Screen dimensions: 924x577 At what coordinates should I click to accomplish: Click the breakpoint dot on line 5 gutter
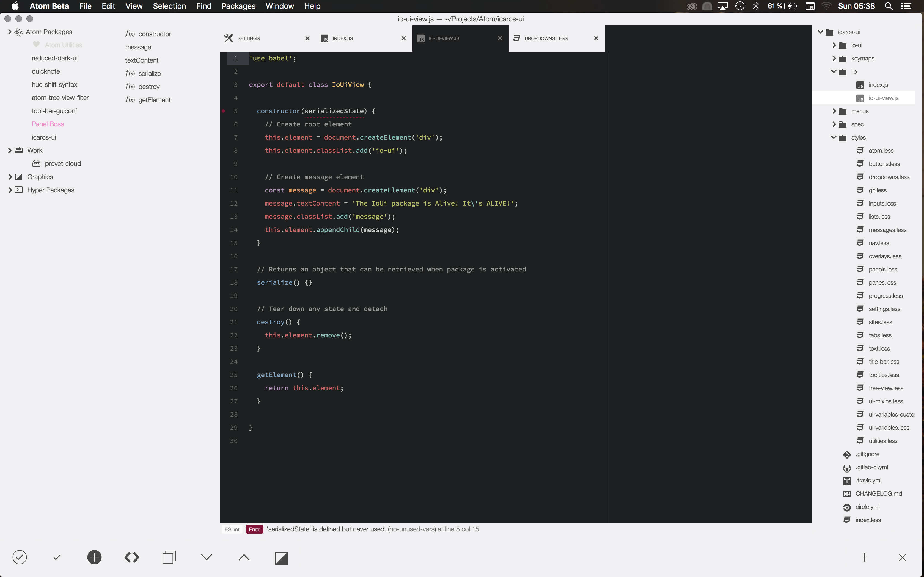223,111
